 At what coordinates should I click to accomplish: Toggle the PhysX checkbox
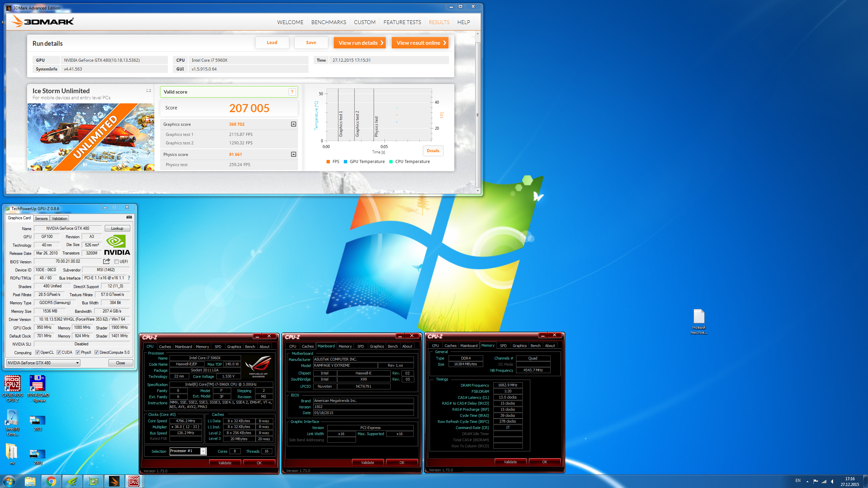(x=78, y=352)
